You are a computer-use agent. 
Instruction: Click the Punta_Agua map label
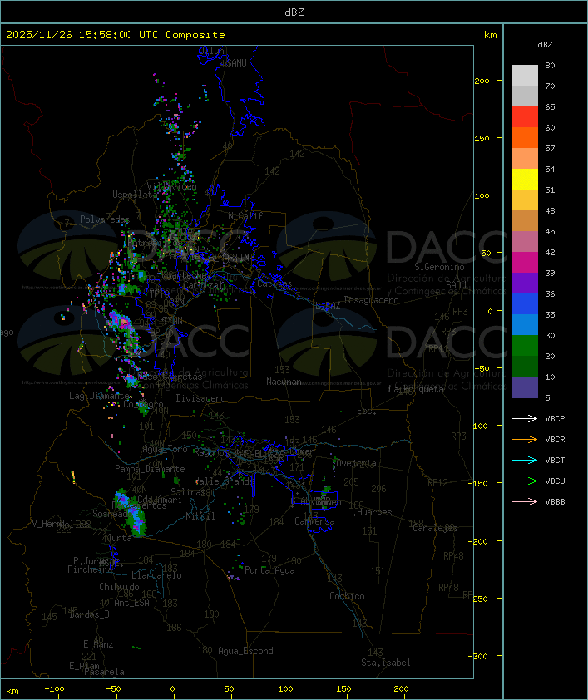[x=269, y=570]
